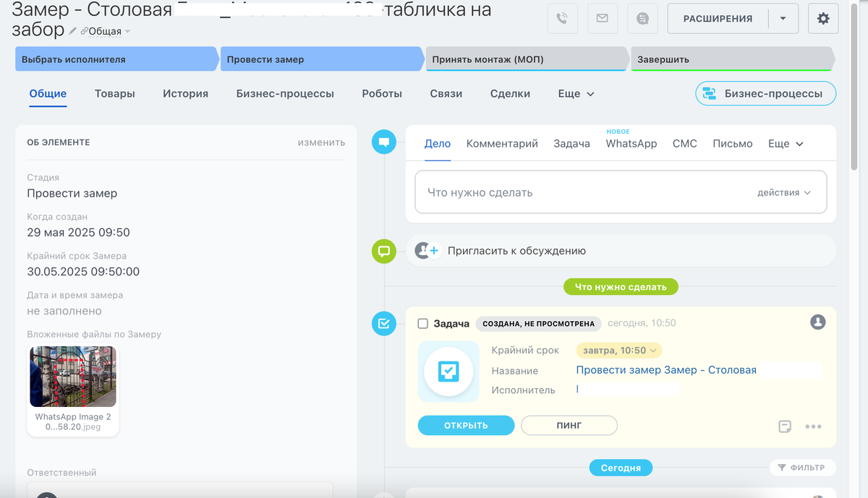The width and height of the screenshot is (868, 498).
Task: Click the изменить link
Action: (321, 142)
